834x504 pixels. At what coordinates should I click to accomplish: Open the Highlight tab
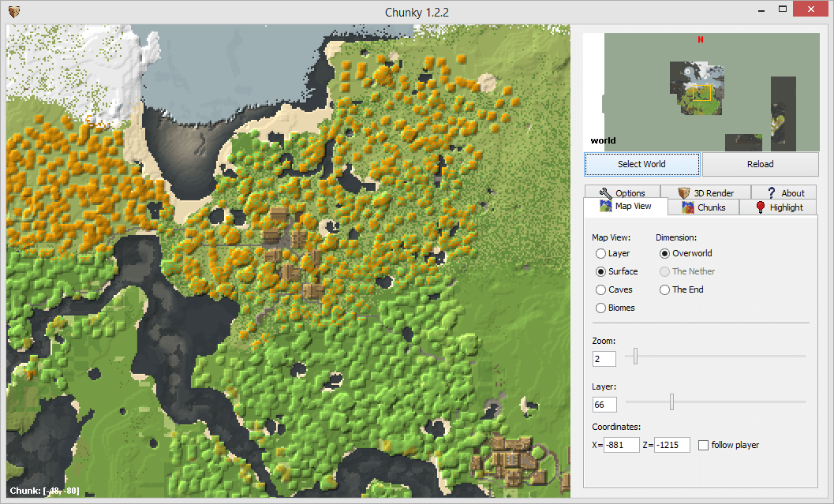[778, 207]
